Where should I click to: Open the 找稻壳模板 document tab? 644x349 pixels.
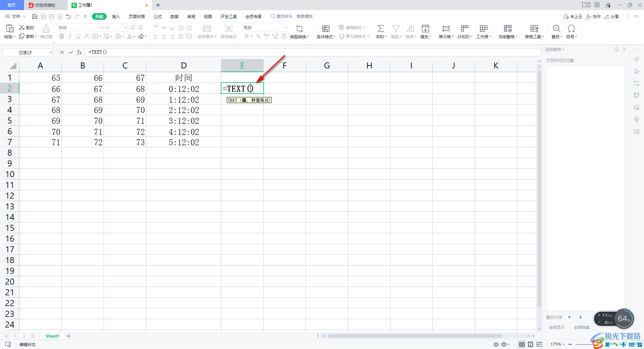(x=46, y=5)
